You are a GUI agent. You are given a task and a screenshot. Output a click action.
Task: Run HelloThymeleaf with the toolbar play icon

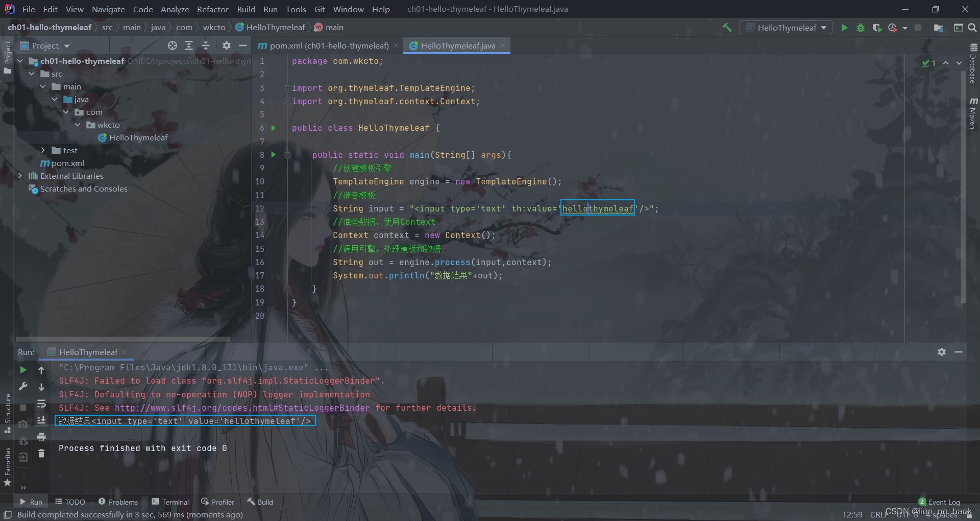coord(844,28)
